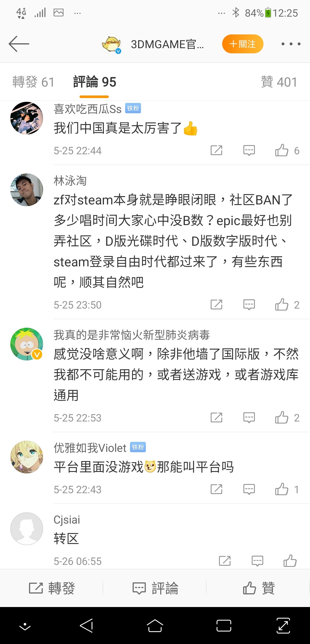The height and width of the screenshot is (644, 310).
Task: Tap the bottom 評論 button
Action: tap(155, 588)
